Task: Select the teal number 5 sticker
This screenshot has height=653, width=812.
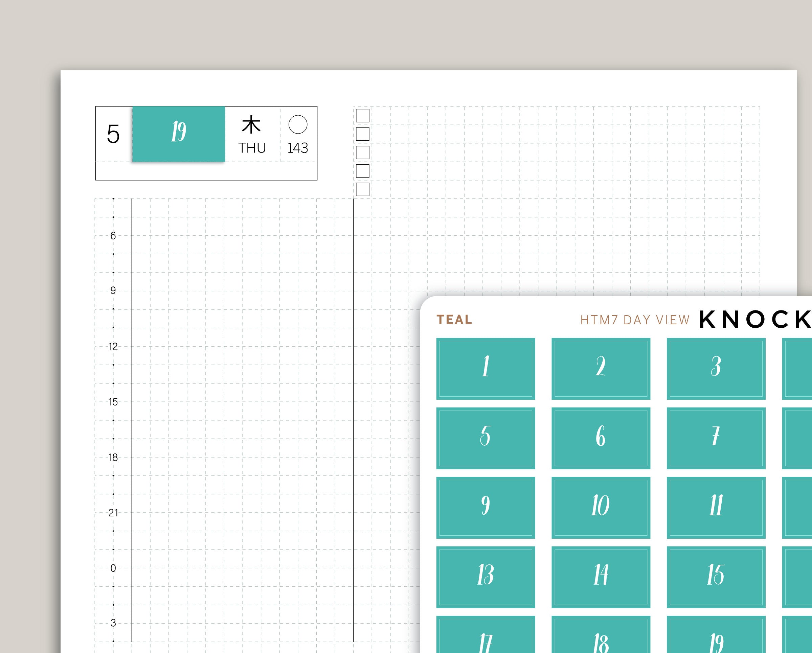Action: (486, 438)
